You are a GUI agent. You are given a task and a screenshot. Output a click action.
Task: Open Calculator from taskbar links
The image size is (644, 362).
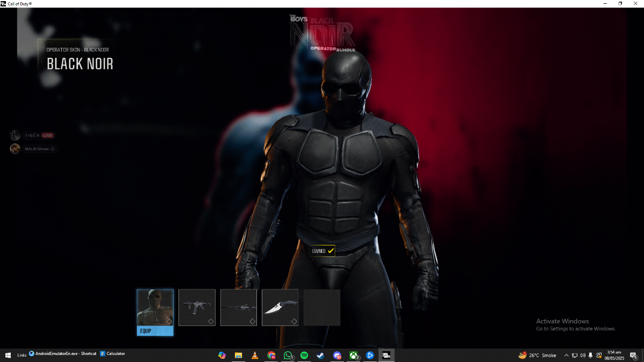(x=112, y=353)
